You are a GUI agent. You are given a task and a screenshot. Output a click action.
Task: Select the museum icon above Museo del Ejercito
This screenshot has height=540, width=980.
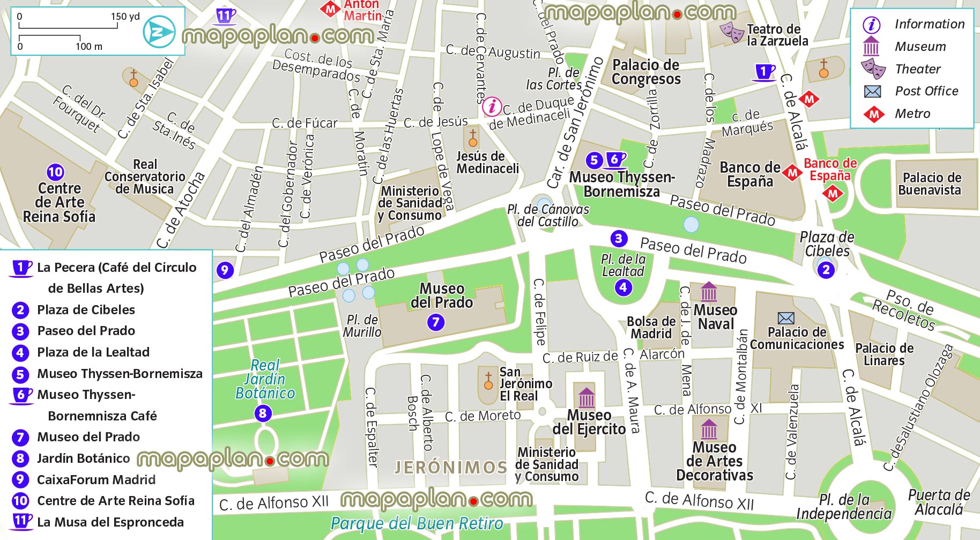(586, 397)
